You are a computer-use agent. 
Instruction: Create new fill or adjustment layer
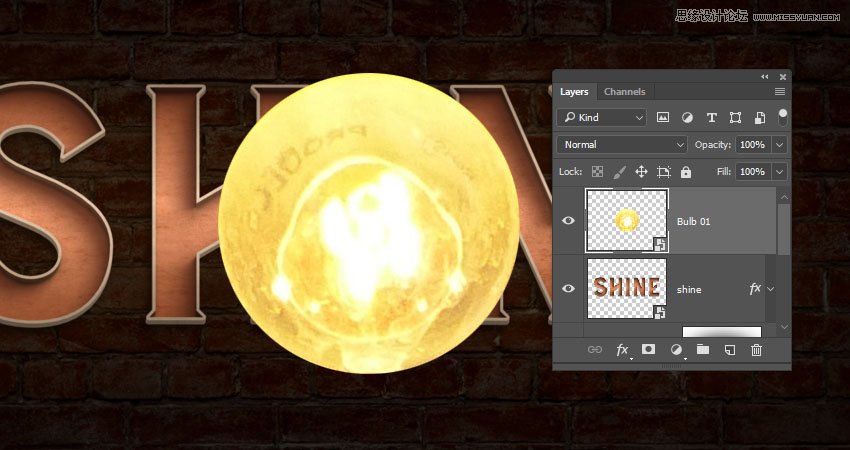[x=676, y=350]
